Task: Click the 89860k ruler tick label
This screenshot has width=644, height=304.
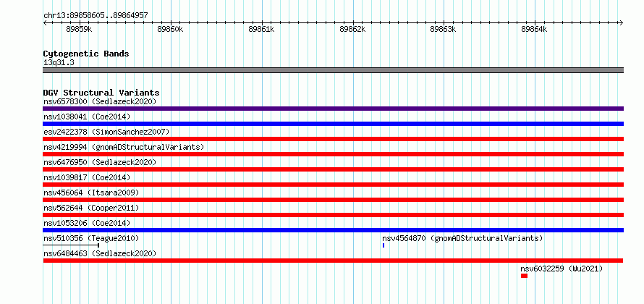Action: 170,30
